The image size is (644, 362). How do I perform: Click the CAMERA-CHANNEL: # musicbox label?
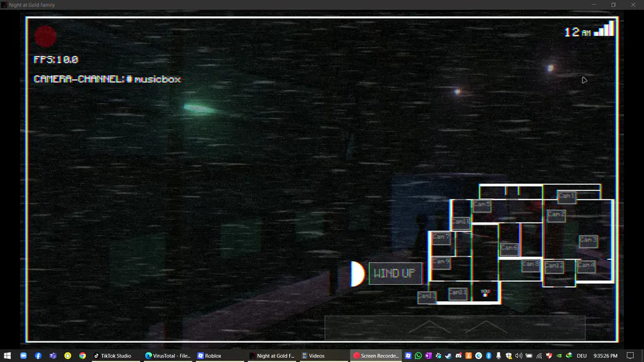(107, 79)
